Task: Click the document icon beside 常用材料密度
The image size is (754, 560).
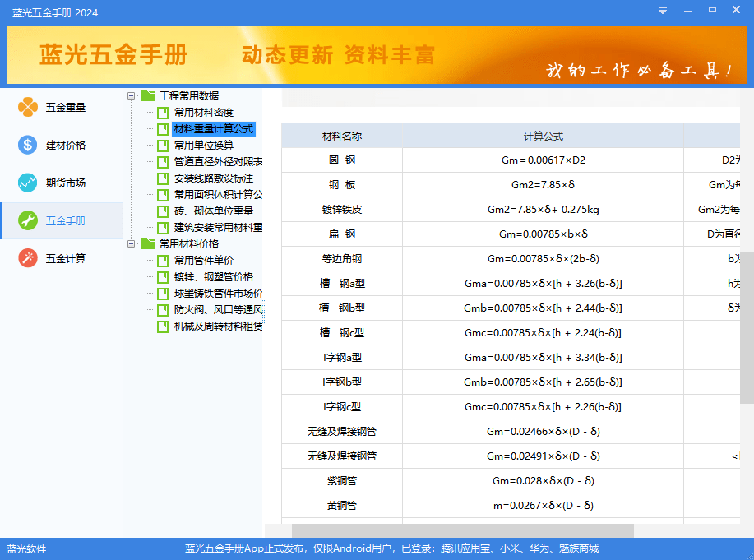Action: pos(161,113)
